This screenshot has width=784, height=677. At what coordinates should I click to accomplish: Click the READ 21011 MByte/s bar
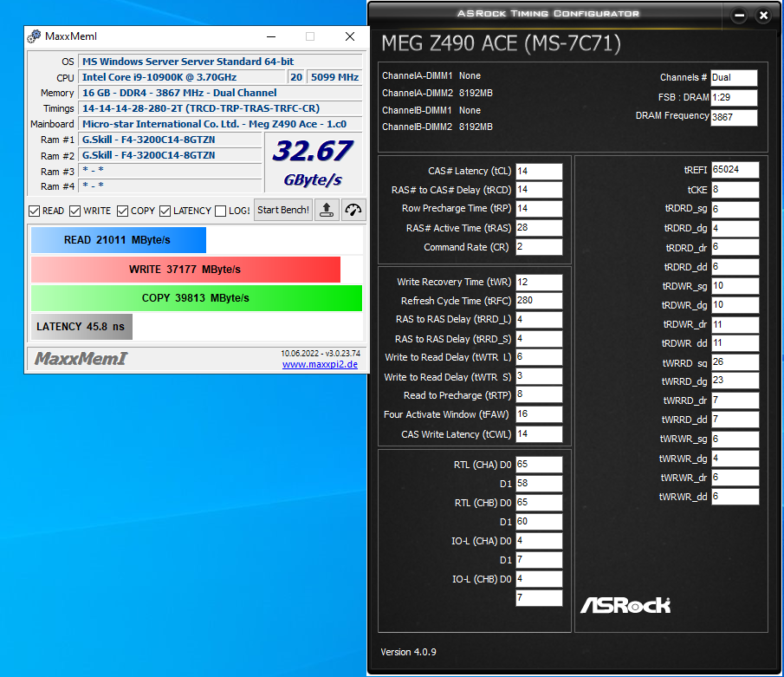[119, 240]
